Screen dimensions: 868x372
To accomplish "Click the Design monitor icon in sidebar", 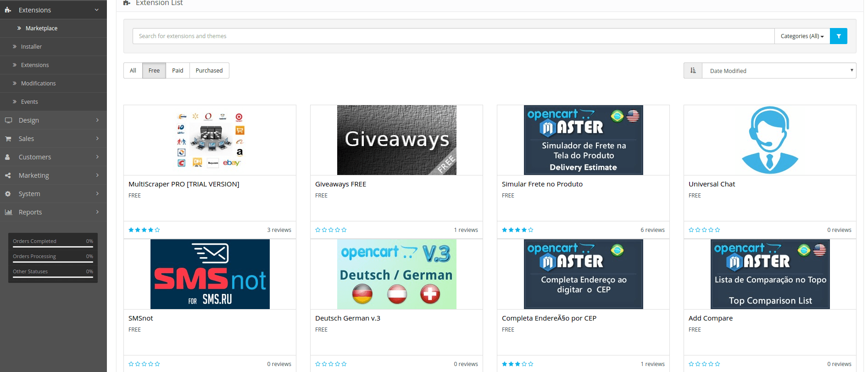I will click(8, 120).
